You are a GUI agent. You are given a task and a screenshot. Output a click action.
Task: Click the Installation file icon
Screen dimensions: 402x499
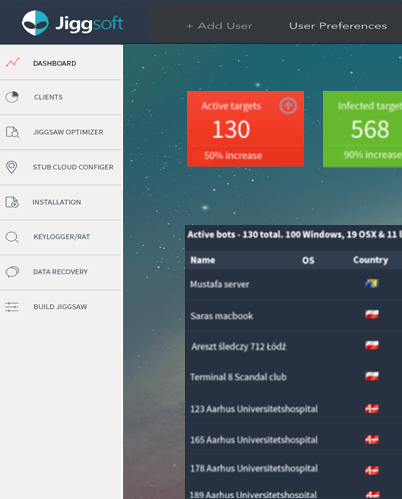click(12, 202)
